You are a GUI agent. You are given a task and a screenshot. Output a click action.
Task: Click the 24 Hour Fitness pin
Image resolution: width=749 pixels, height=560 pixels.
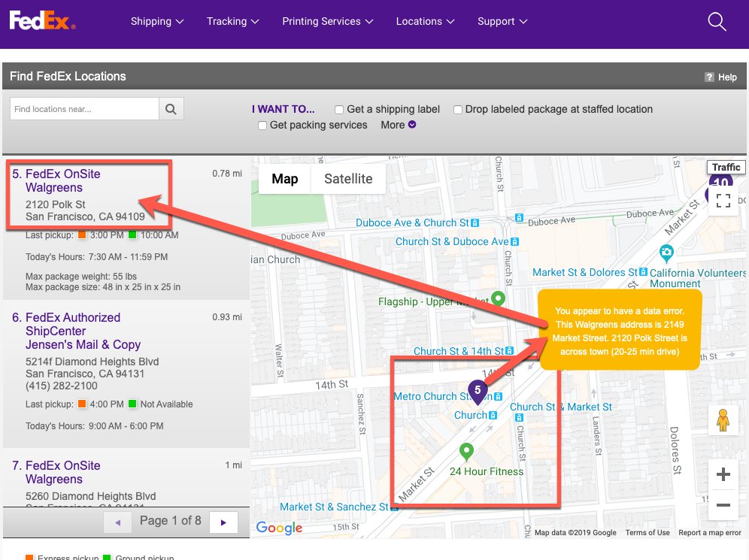click(x=466, y=451)
